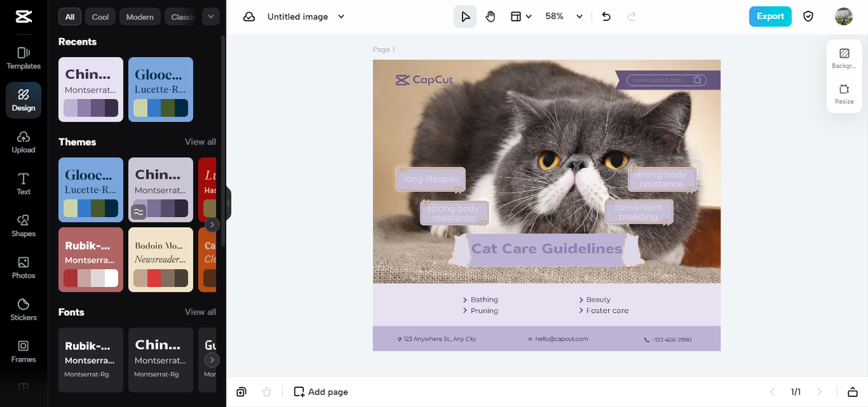Viewport: 868px width, 407px height.
Task: Show more themes with the arrow
Action: pyautogui.click(x=212, y=225)
